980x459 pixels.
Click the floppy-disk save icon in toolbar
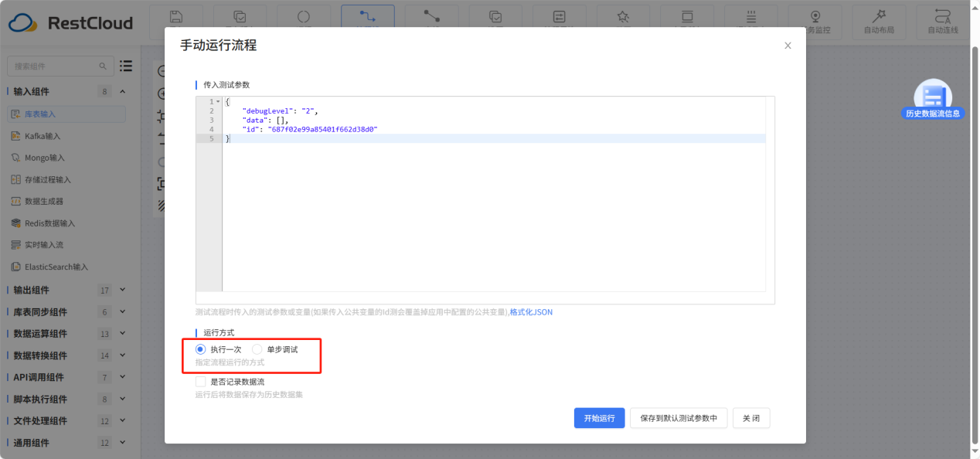click(x=176, y=17)
